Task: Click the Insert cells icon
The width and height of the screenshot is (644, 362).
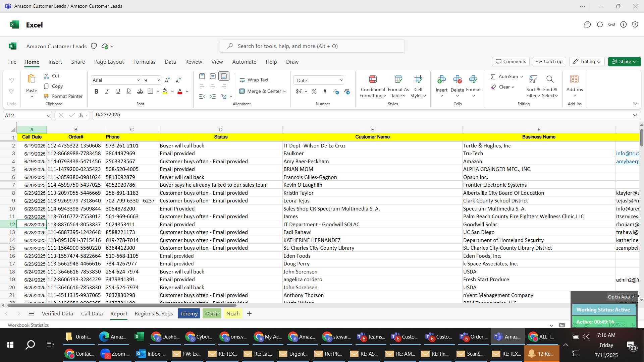Action: click(441, 79)
